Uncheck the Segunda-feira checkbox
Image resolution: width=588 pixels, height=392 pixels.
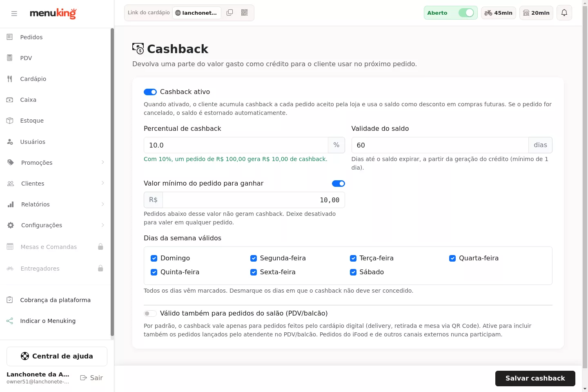pos(254,258)
